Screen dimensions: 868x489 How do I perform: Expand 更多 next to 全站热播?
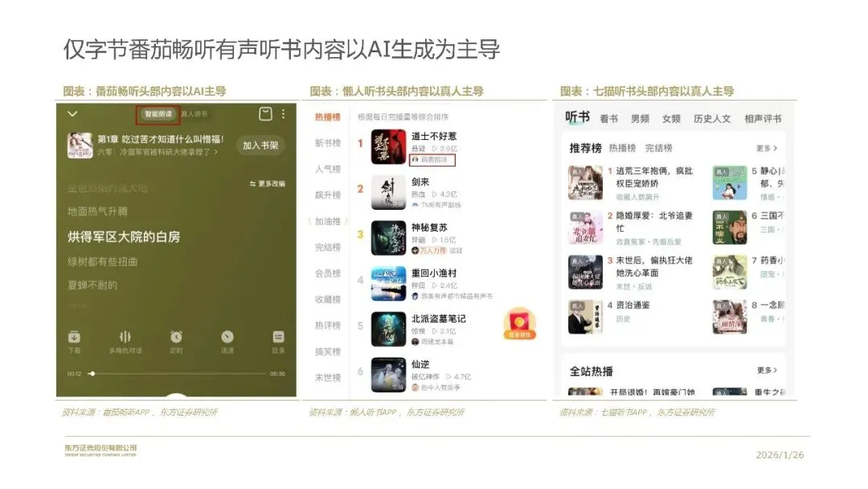pyautogui.click(x=767, y=370)
